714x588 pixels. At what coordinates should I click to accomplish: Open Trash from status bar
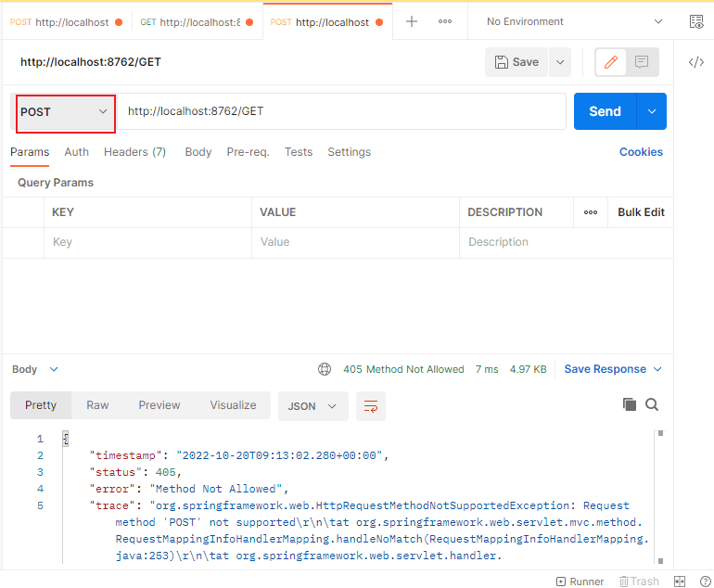click(x=639, y=582)
